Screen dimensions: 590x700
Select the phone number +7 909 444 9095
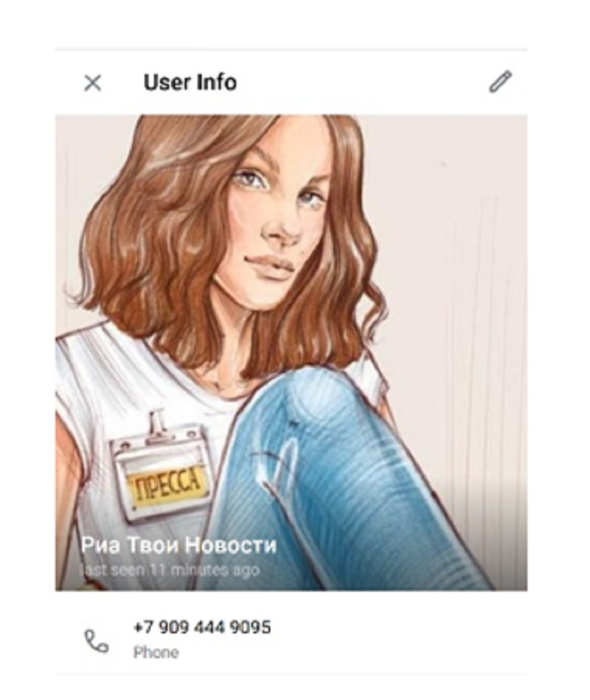point(202,627)
